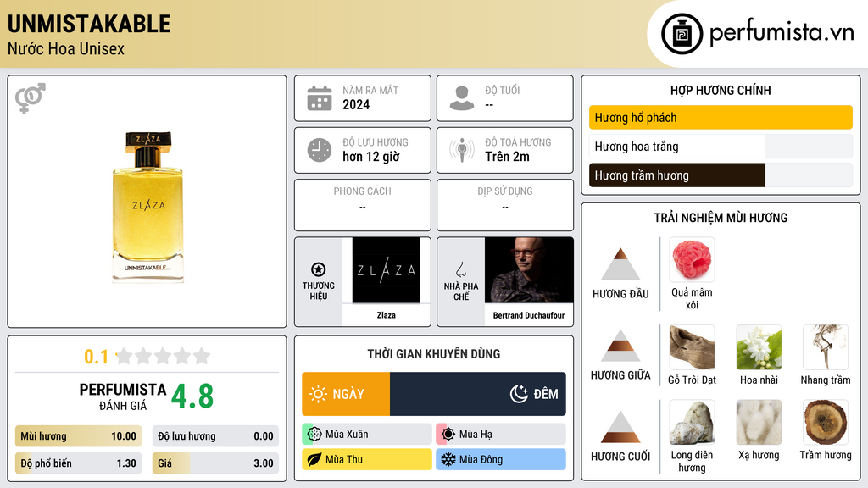Click the nose icon above Nhà pha chế
This screenshot has width=868, height=488.
click(460, 269)
